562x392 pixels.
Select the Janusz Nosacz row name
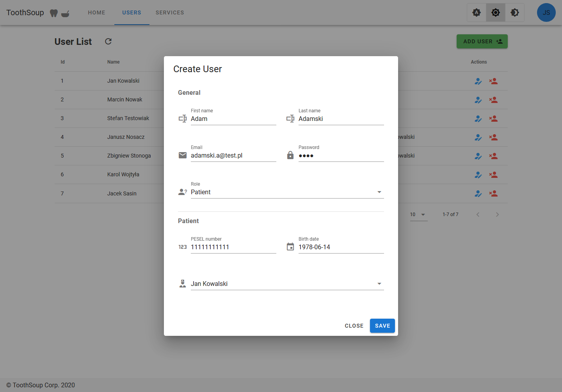(126, 137)
